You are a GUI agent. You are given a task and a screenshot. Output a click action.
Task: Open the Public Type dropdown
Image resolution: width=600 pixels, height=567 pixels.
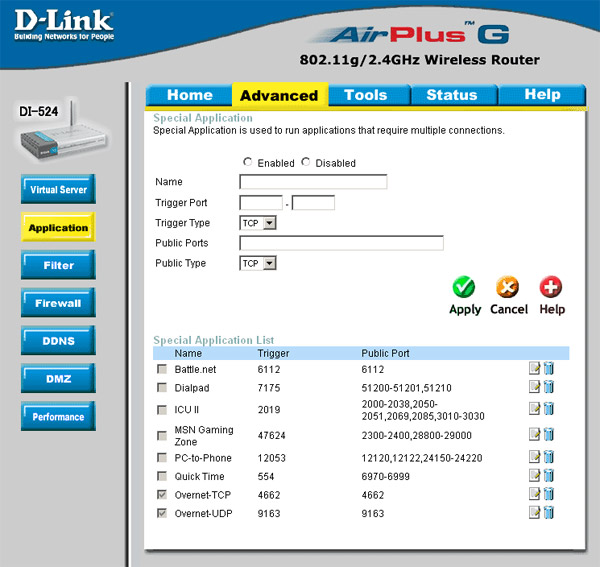(258, 263)
